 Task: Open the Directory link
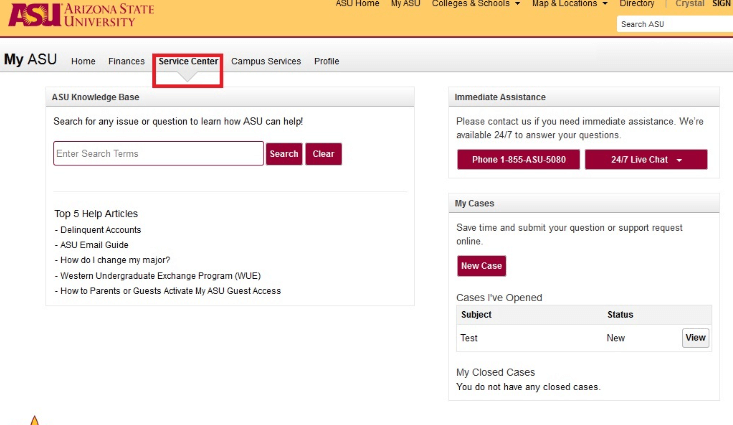pyautogui.click(x=636, y=4)
